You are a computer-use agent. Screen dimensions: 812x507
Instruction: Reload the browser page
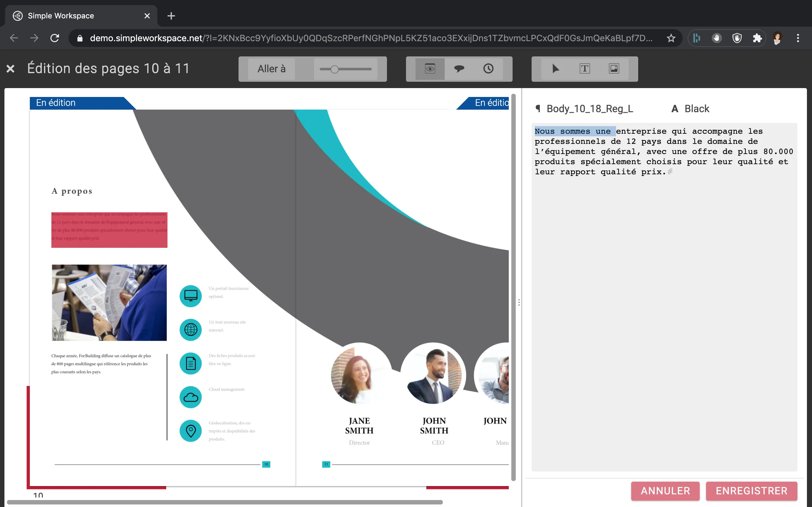tap(55, 38)
